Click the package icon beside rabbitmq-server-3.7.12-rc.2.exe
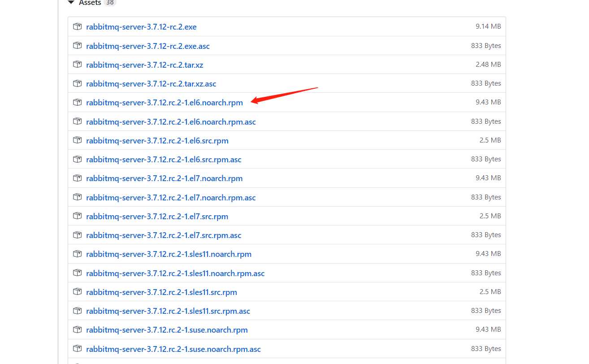Image resolution: width=589 pixels, height=364 pixels. pos(78,26)
